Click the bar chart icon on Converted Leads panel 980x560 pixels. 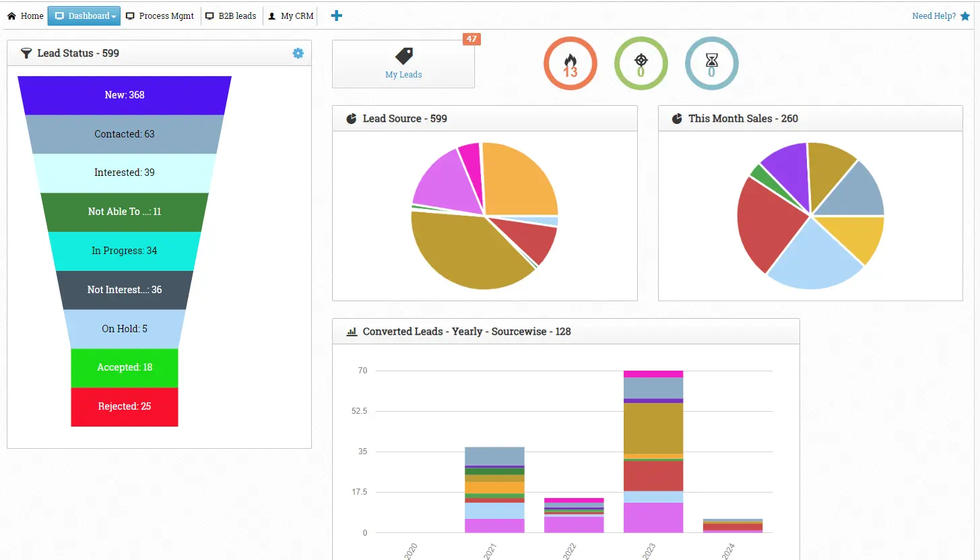pyautogui.click(x=351, y=331)
